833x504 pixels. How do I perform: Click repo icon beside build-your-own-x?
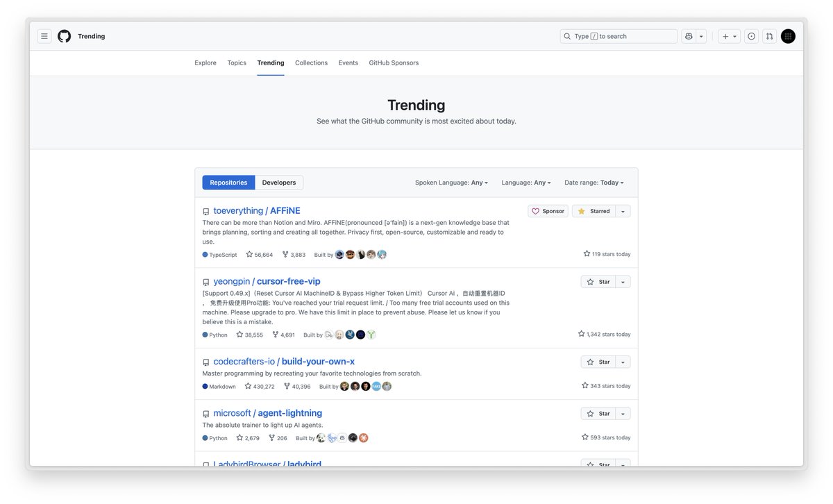point(206,362)
